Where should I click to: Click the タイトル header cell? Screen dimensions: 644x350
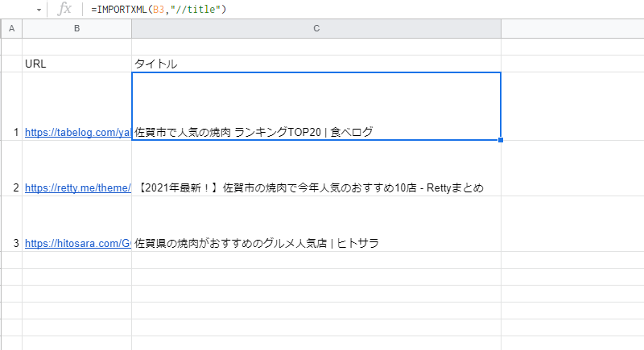(x=316, y=64)
